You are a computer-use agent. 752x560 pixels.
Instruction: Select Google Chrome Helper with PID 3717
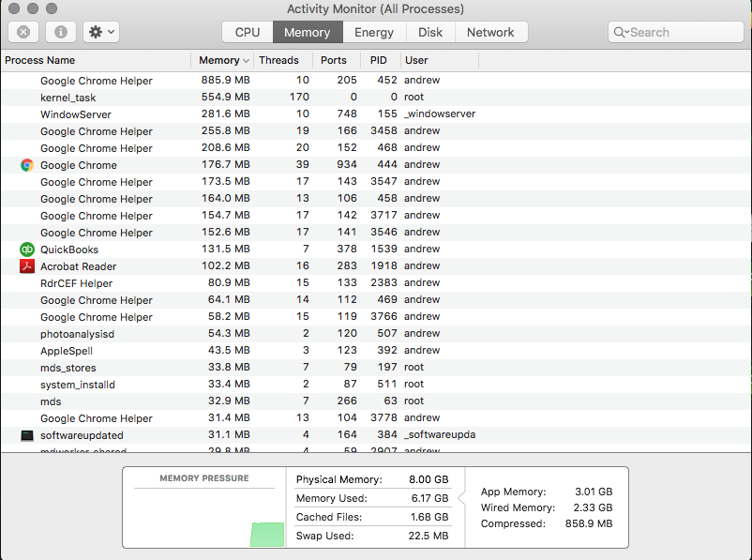coord(376,216)
